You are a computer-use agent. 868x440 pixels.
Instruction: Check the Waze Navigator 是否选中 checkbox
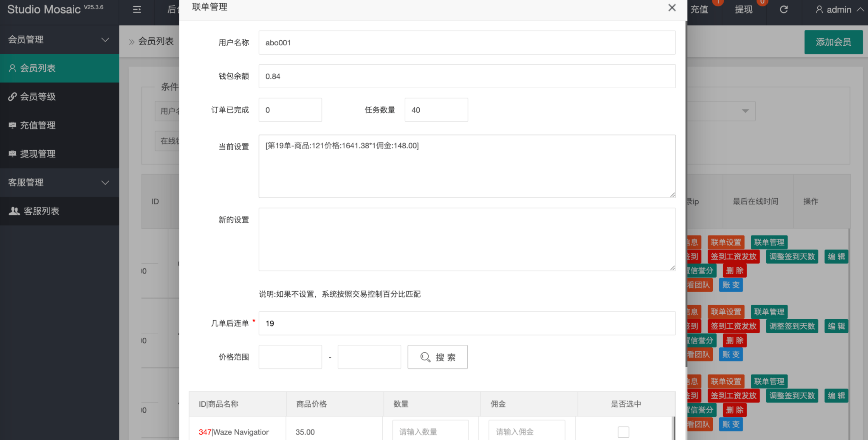[x=623, y=432]
